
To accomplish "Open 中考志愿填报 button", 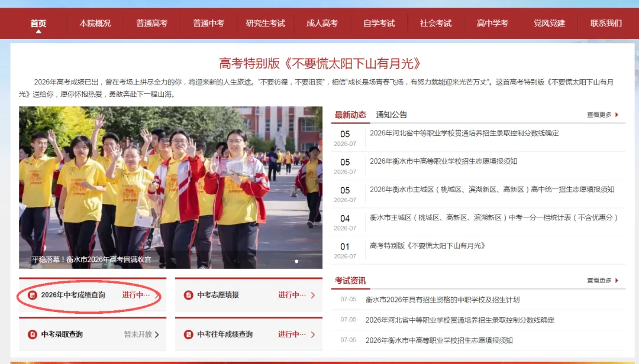I will pyautogui.click(x=248, y=295).
